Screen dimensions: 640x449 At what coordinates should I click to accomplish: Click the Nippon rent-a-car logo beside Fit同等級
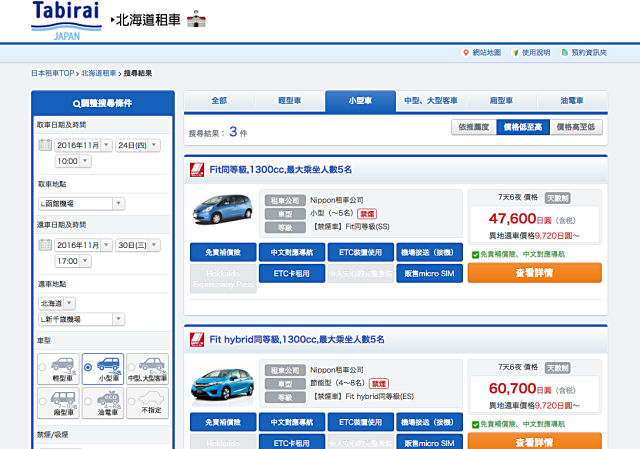pos(197,169)
